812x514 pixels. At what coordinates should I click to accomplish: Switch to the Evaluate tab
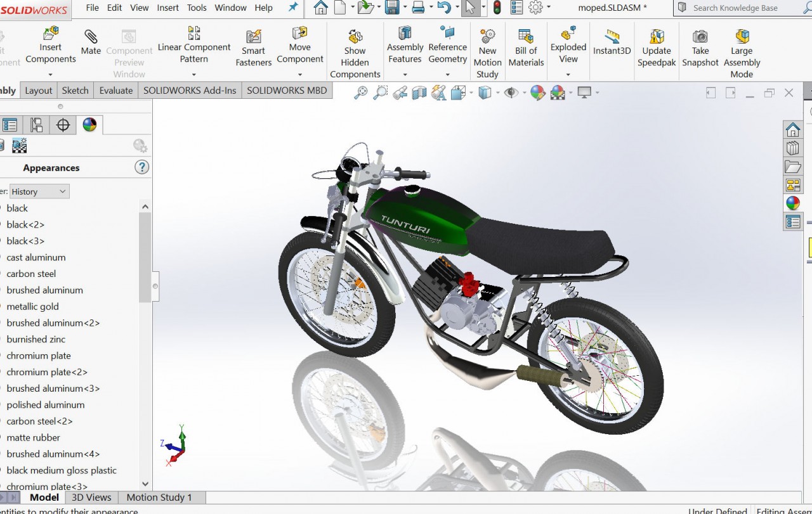pos(116,90)
